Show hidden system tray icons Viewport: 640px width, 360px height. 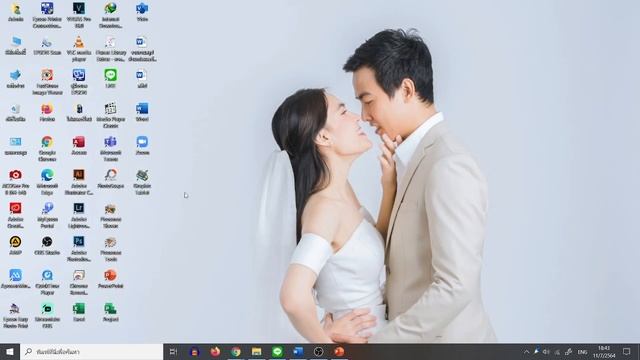point(527,351)
